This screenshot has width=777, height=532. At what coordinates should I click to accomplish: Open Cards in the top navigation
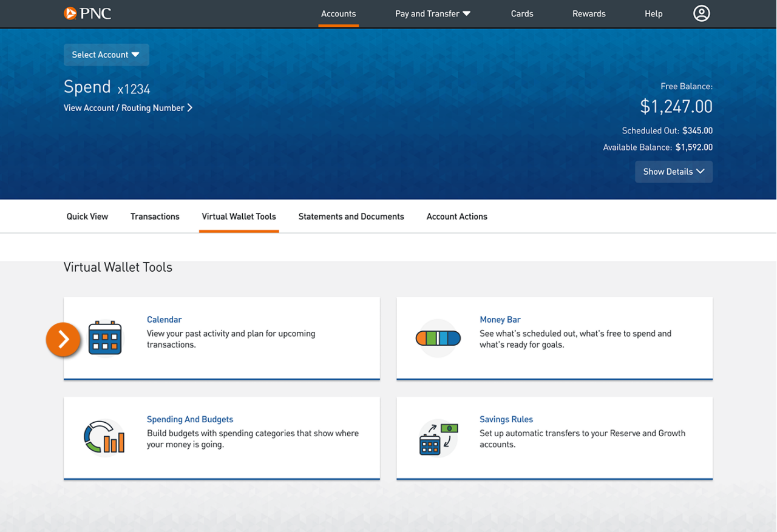pyautogui.click(x=522, y=13)
